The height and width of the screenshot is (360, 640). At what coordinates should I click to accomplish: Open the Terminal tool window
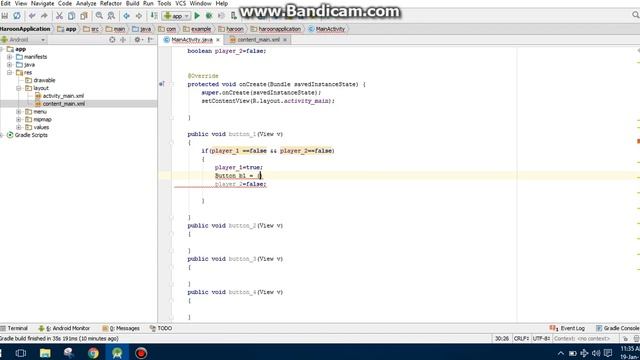[x=14, y=328]
